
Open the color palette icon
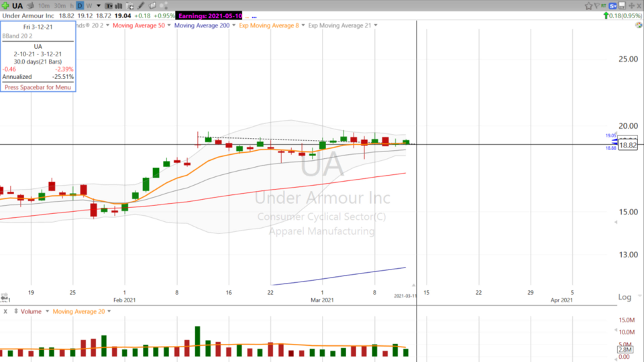[639, 25]
